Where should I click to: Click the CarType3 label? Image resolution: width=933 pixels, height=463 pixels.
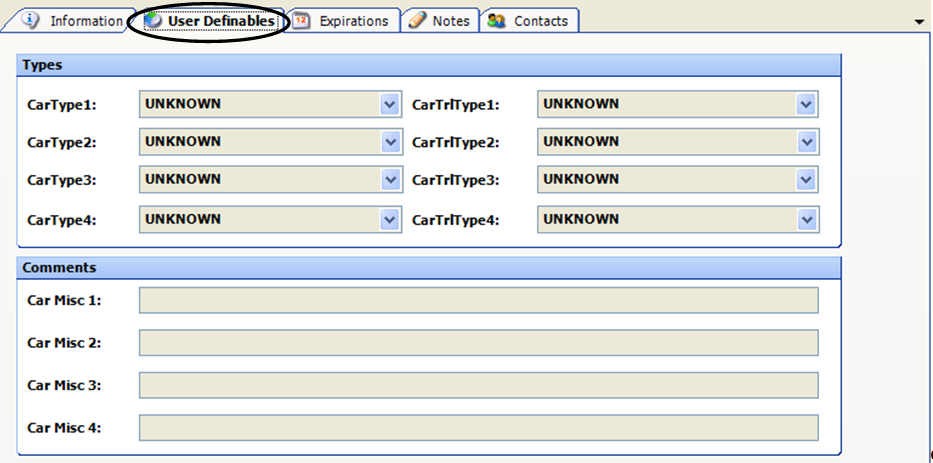click(x=61, y=180)
